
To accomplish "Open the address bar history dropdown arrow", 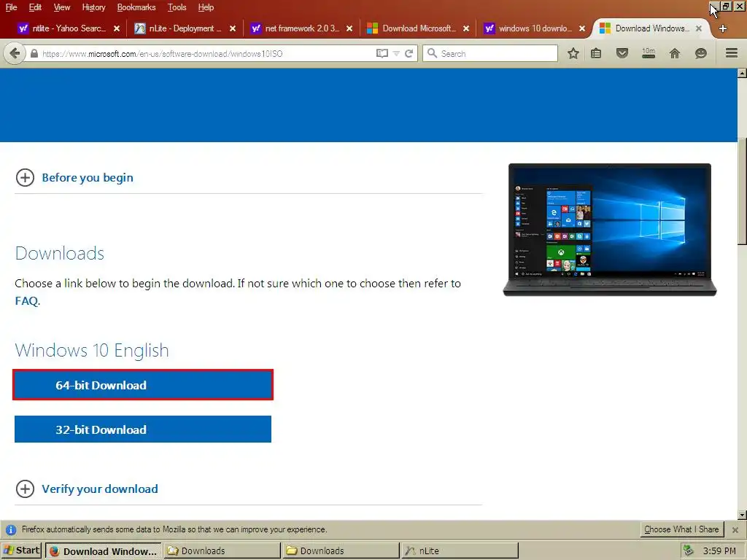I will [396, 54].
